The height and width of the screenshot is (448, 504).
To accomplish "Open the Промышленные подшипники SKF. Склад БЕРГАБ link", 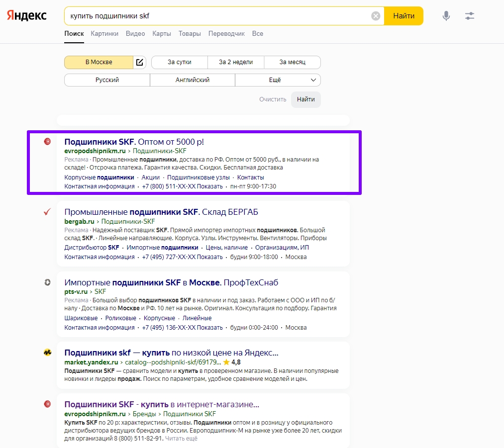I will [x=161, y=212].
